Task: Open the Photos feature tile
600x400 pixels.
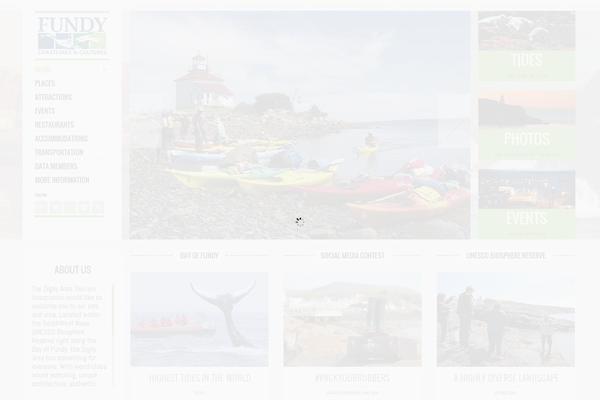Action: coord(527,125)
